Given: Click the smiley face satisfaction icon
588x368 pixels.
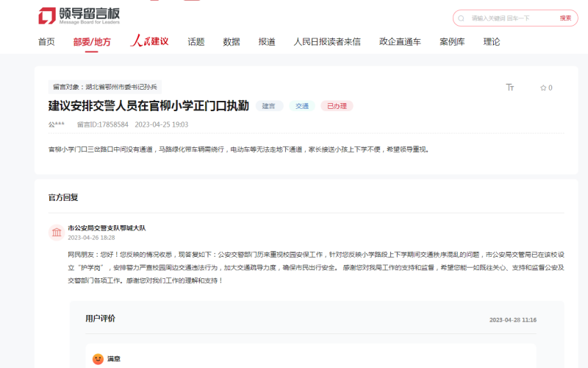Looking at the screenshot, I should pyautogui.click(x=98, y=359).
